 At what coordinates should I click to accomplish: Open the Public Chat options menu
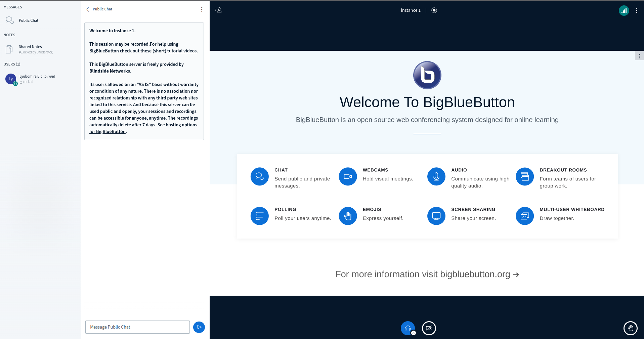tap(202, 9)
